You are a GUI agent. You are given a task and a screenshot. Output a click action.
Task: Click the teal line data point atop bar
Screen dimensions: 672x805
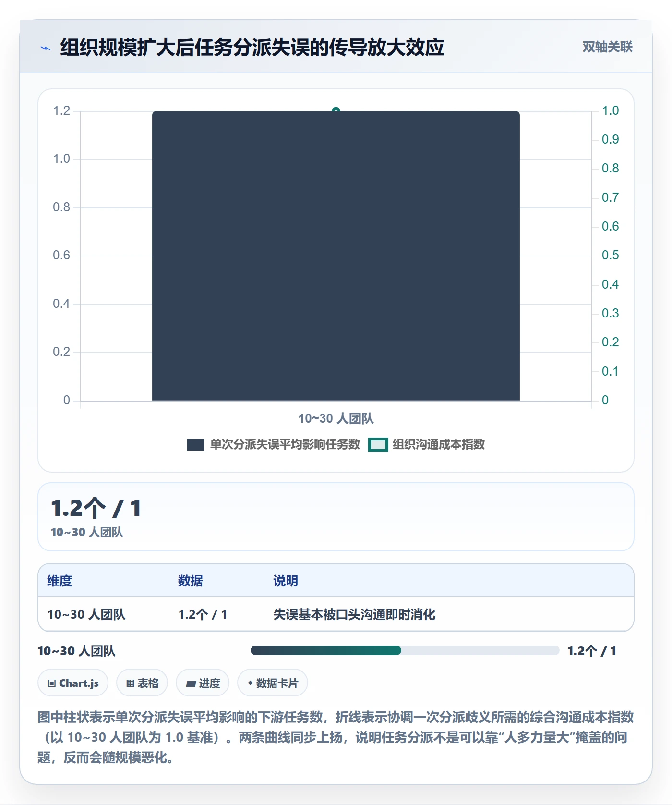[x=336, y=111]
